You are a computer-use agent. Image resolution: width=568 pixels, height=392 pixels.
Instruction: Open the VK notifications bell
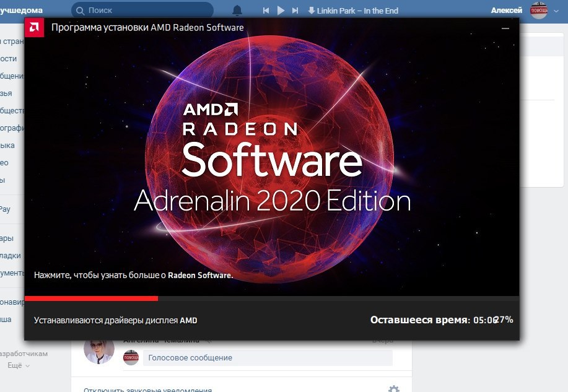237,11
